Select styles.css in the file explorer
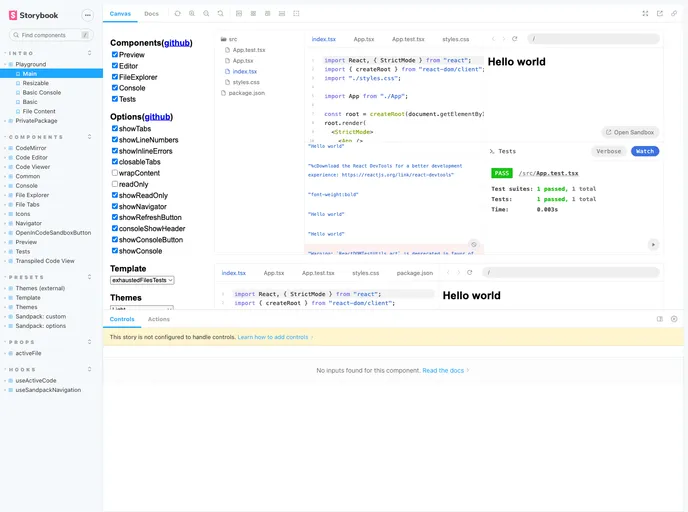 tap(246, 82)
